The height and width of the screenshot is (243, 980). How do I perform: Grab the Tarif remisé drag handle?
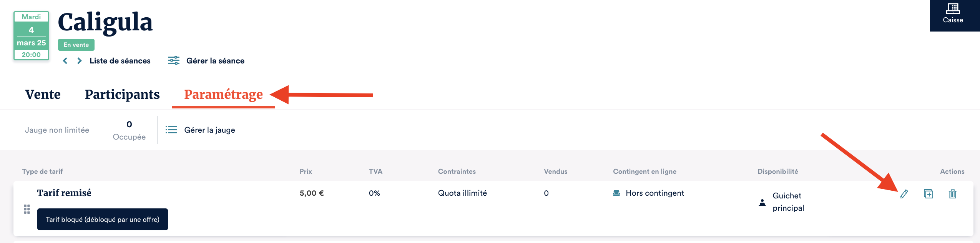pos(27,209)
